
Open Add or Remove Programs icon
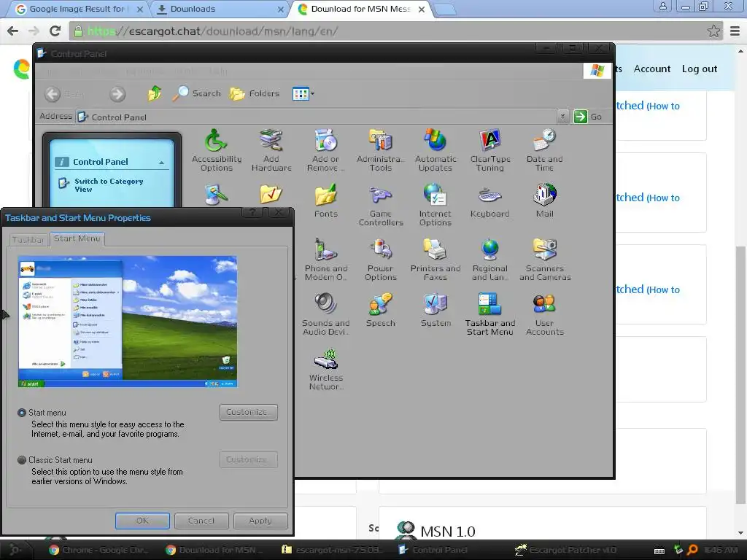[x=326, y=150]
